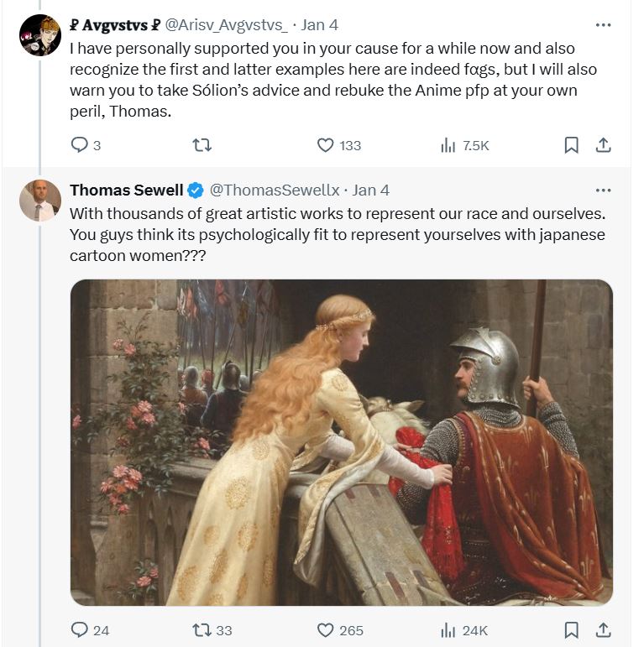Share the Avgvstvs tweet

(603, 145)
